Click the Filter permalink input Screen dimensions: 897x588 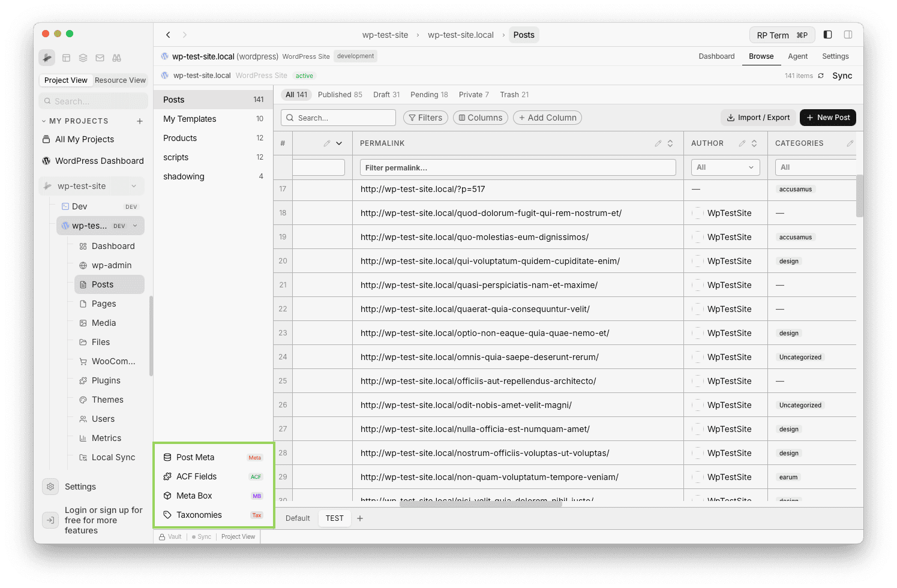518,167
